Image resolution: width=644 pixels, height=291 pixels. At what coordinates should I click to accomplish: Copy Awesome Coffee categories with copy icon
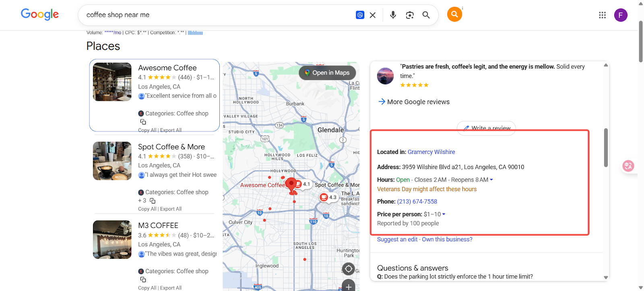[143, 122]
